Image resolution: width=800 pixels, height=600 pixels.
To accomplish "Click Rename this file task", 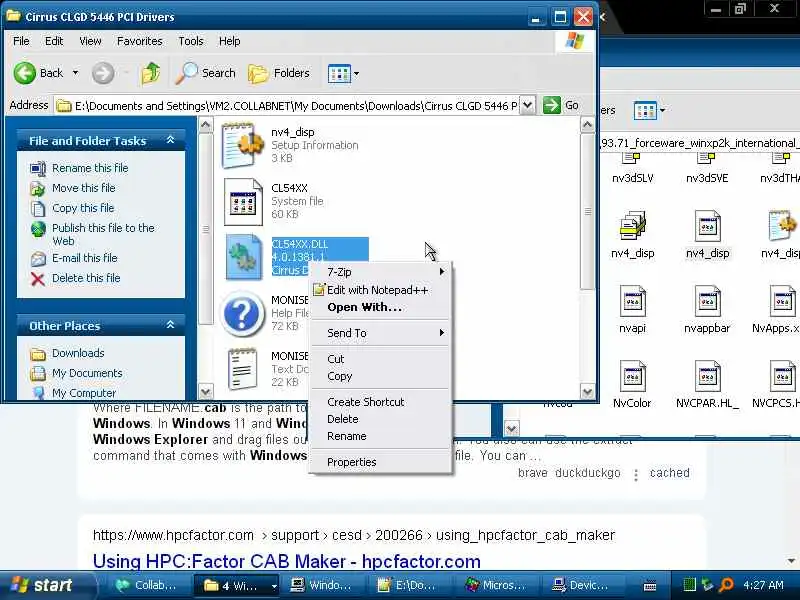I will tap(90, 168).
